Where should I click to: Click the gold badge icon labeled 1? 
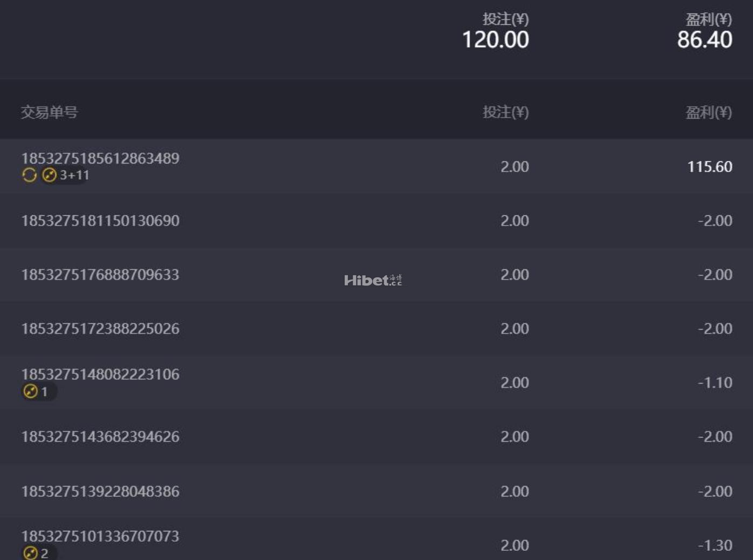[30, 391]
